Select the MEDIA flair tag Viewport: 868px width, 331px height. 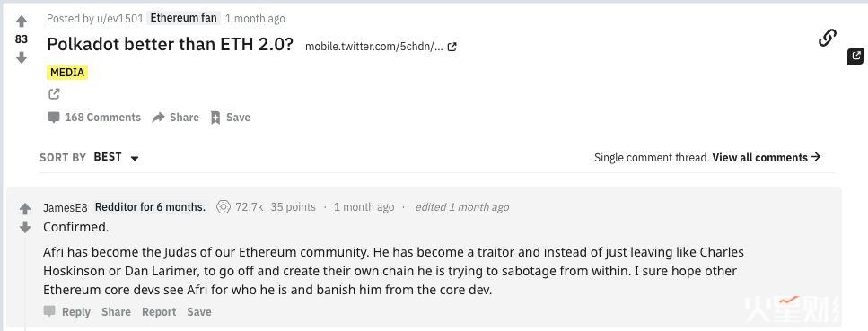click(x=67, y=73)
